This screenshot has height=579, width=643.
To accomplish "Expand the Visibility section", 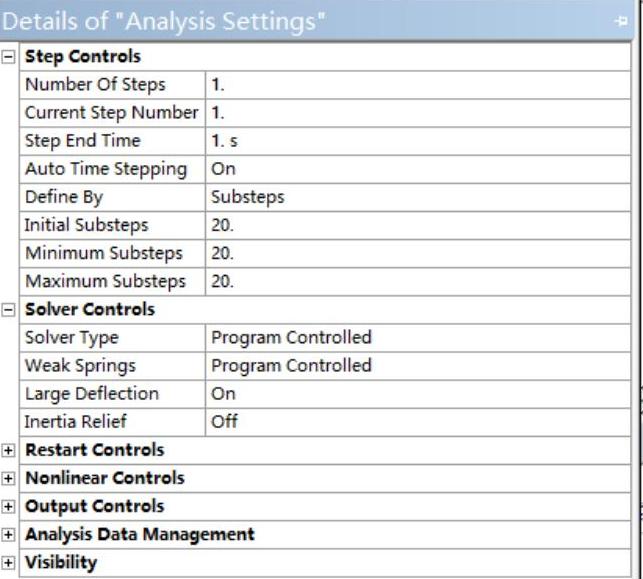I will point(10,562).
